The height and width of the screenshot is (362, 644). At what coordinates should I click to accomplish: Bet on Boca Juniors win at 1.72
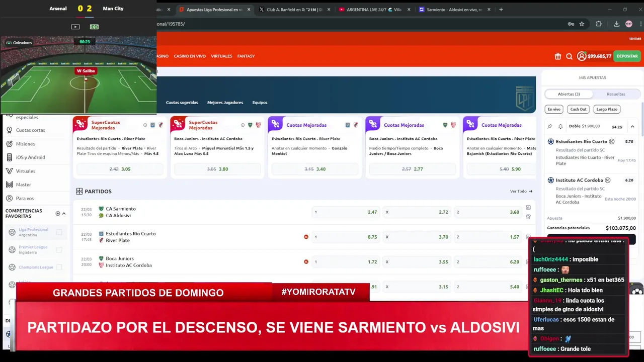click(345, 262)
